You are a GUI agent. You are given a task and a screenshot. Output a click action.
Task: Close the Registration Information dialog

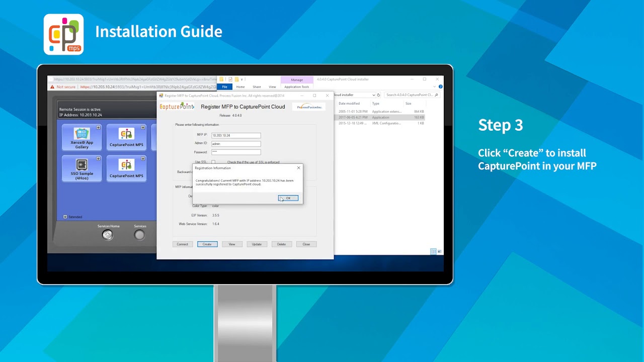tap(298, 168)
